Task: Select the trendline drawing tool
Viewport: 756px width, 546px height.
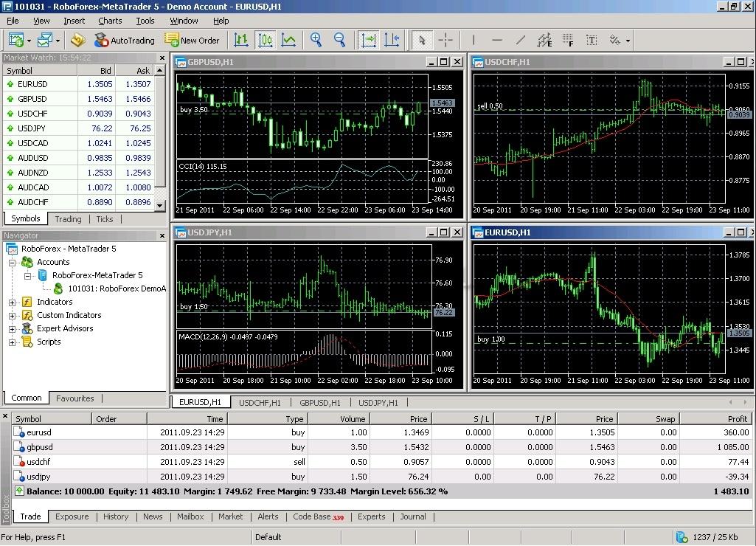Action: coord(521,40)
